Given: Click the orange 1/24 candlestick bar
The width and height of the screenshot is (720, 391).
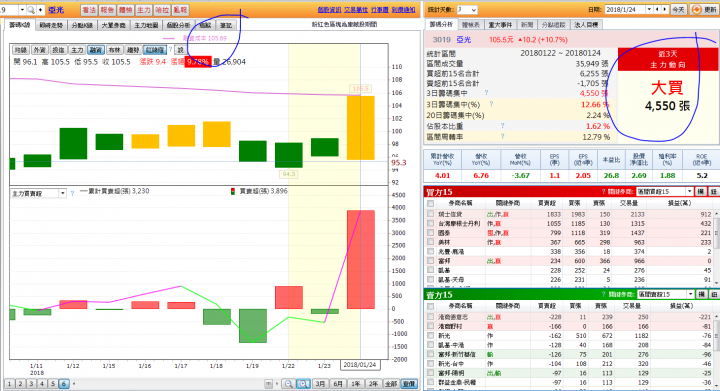Looking at the screenshot, I should tap(360, 128).
